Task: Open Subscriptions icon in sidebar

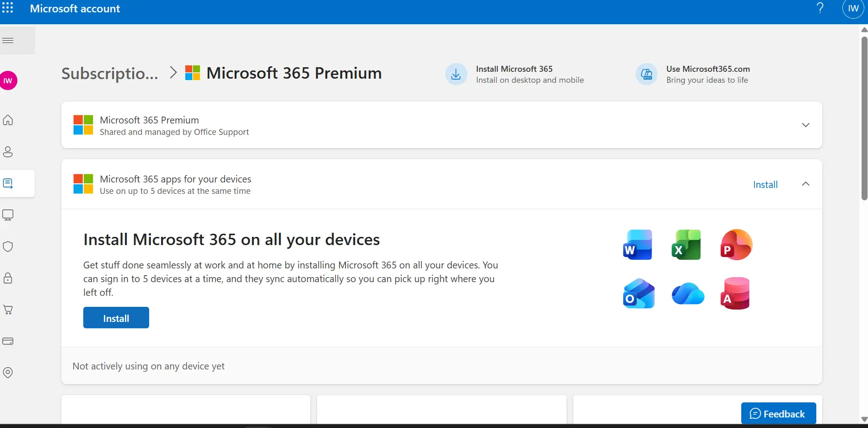Action: [x=8, y=183]
